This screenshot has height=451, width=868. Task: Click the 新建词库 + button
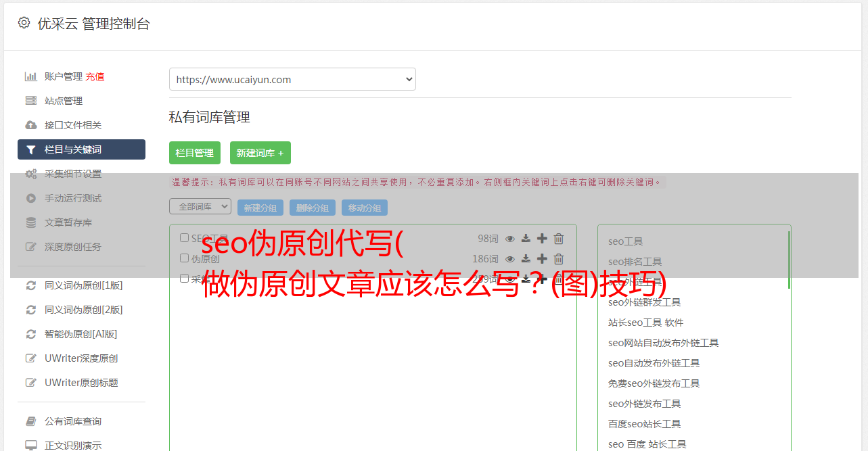point(260,153)
